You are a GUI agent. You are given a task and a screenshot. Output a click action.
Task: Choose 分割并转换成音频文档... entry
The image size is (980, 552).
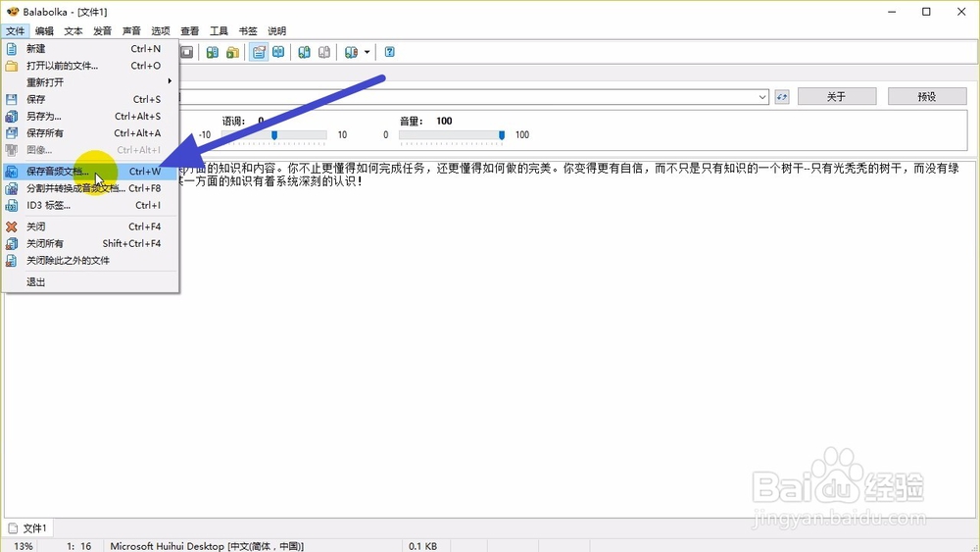coord(90,188)
